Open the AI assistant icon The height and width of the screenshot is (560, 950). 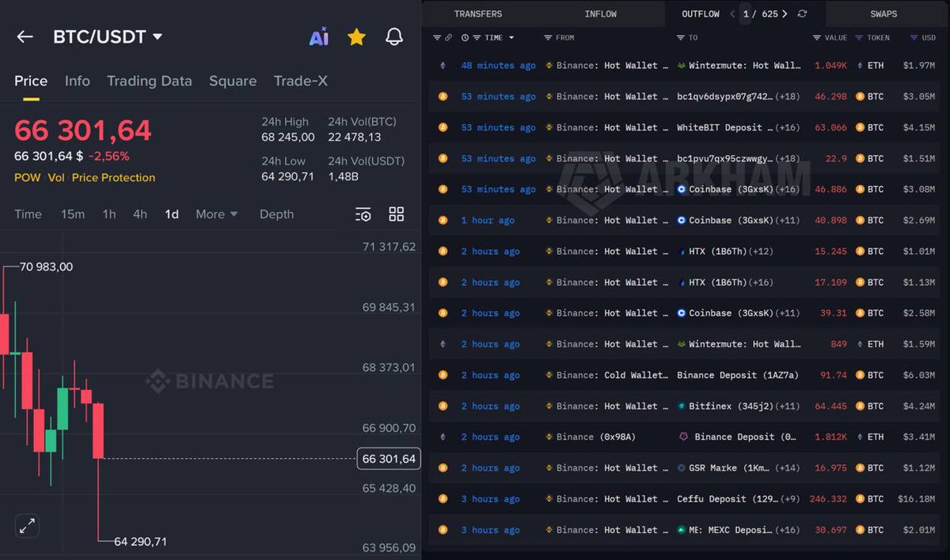(319, 36)
